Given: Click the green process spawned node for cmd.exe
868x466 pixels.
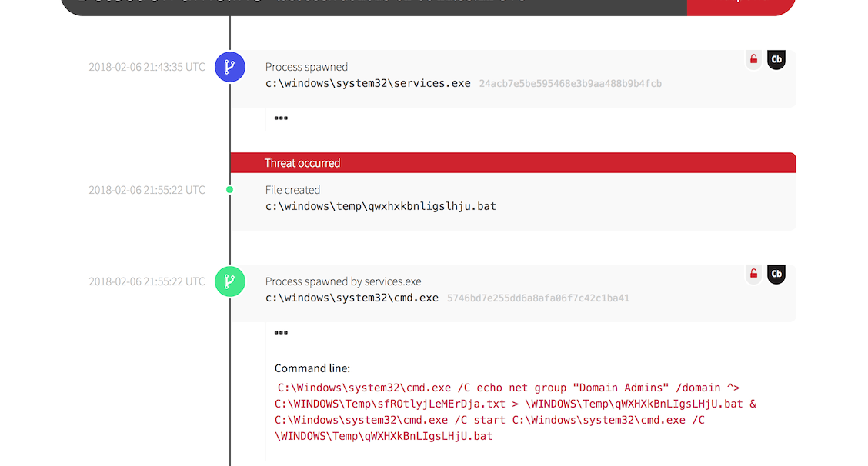Looking at the screenshot, I should point(229,281).
